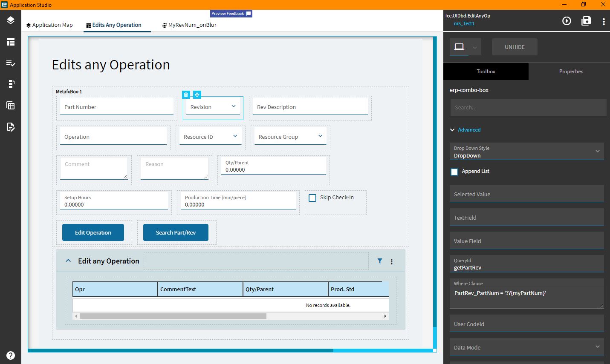Image resolution: width=610 pixels, height=364 pixels.
Task: Collapse the Edit any Operation grid panel
Action: coord(68,261)
